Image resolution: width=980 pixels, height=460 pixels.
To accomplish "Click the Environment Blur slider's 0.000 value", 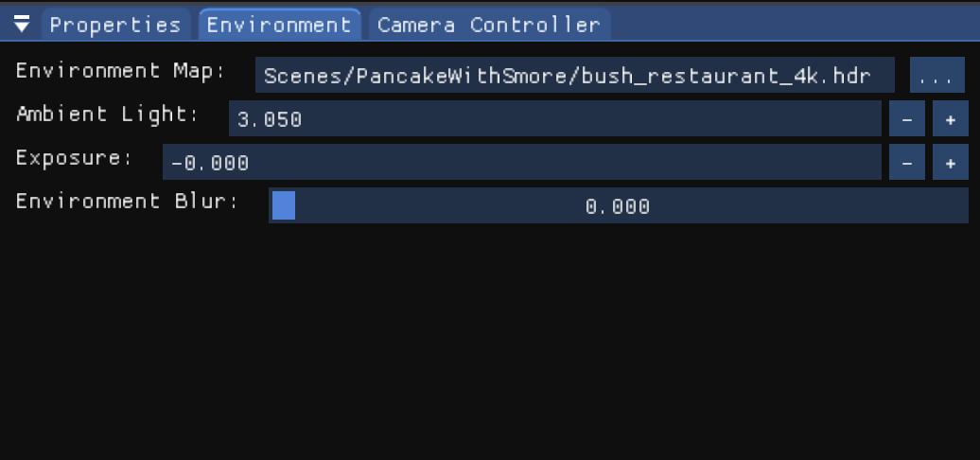I will point(617,206).
